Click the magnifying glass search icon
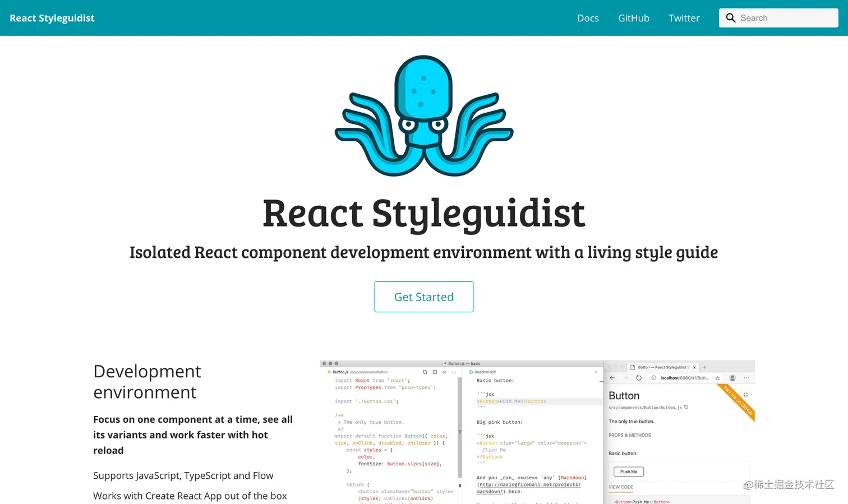Viewport: 848px width, 504px height. coord(731,18)
